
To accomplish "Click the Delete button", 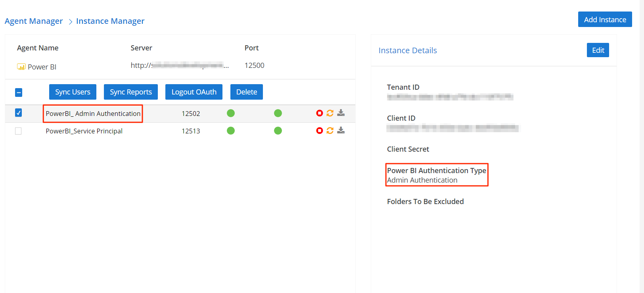I will point(247,92).
